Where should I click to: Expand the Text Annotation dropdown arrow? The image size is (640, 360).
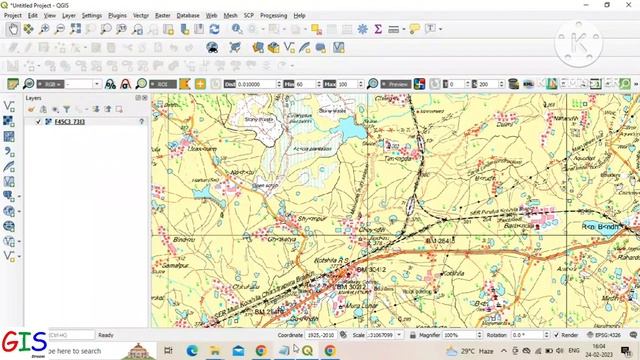440,29
